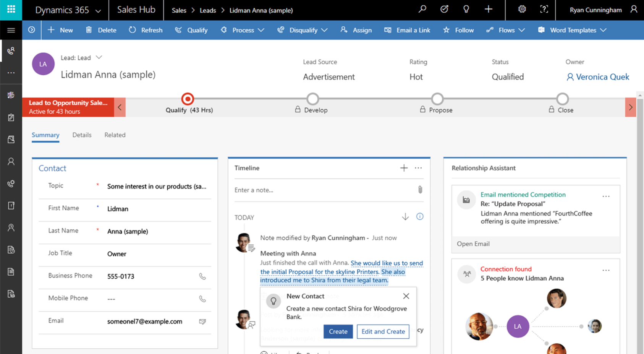The image size is (644, 354).
Task: Open the lightbulb assistant icon in header
Action: point(466,9)
